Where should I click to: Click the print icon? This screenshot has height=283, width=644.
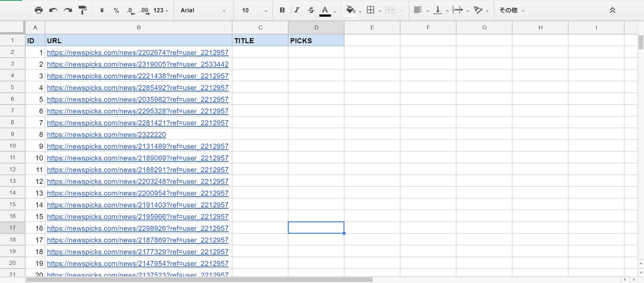click(39, 10)
